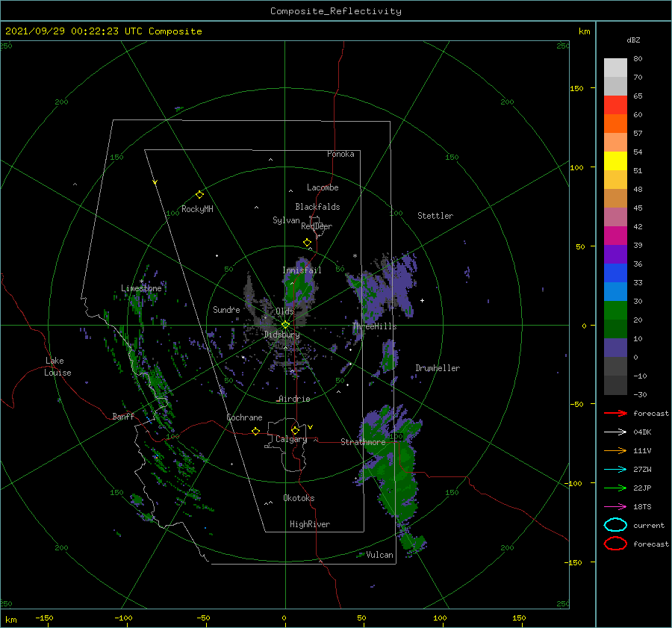
Task: Click the Sylvan label on map
Action: [286, 220]
